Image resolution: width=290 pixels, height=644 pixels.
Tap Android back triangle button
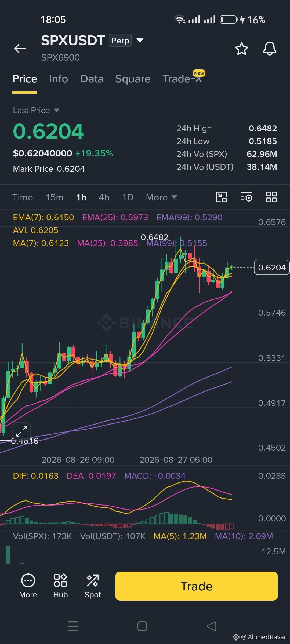(x=212, y=626)
